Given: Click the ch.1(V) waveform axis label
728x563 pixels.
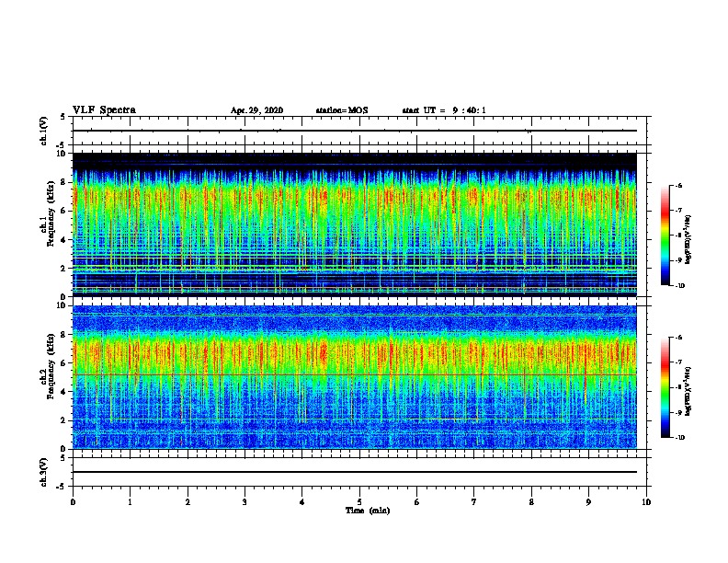Looking at the screenshot, I should (44, 131).
